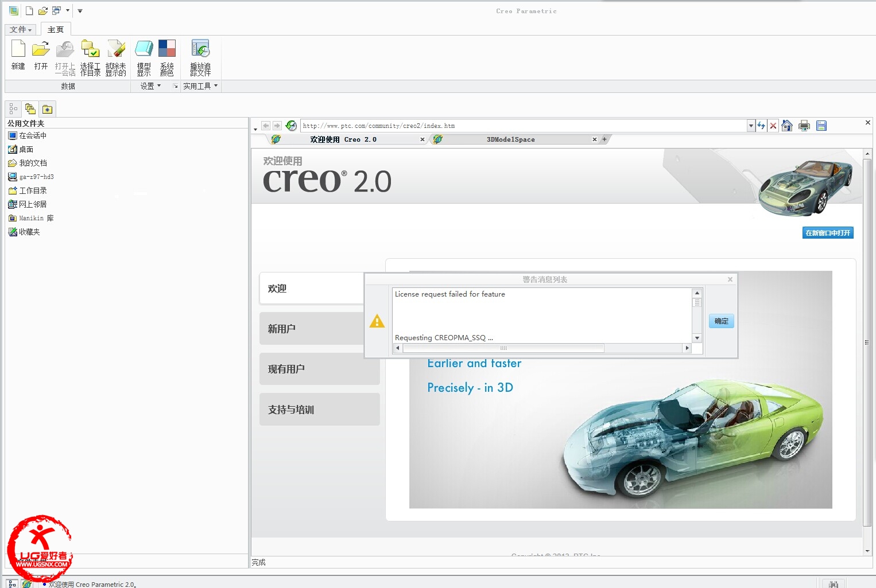Open the Windows switch dropdown arrow
The height and width of the screenshot is (588, 876).
[x=67, y=10]
